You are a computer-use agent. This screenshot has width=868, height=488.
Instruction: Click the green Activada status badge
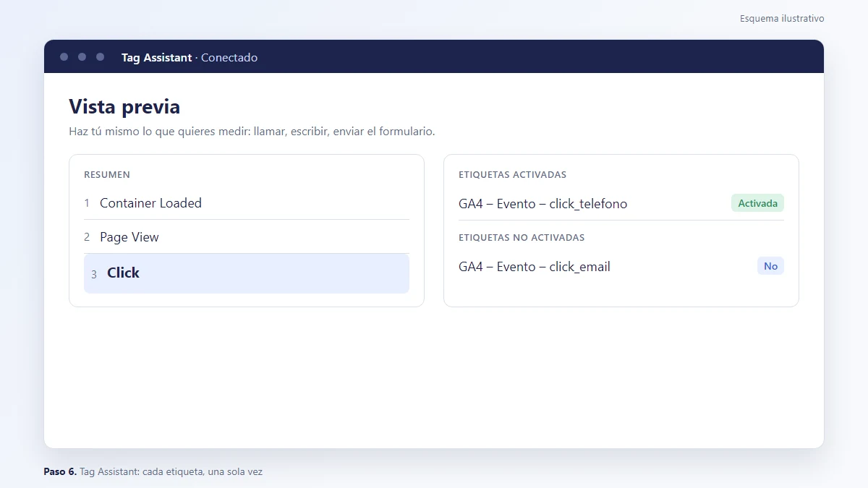[x=757, y=203]
